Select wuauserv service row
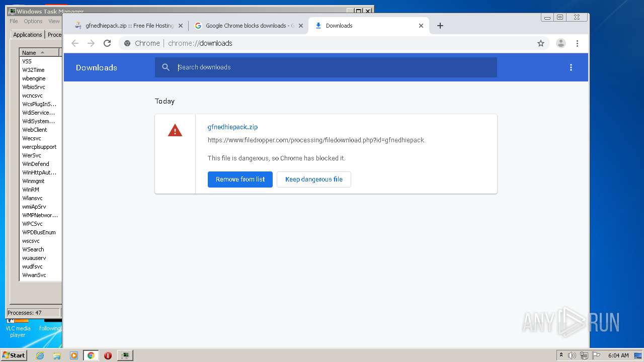 point(40,258)
